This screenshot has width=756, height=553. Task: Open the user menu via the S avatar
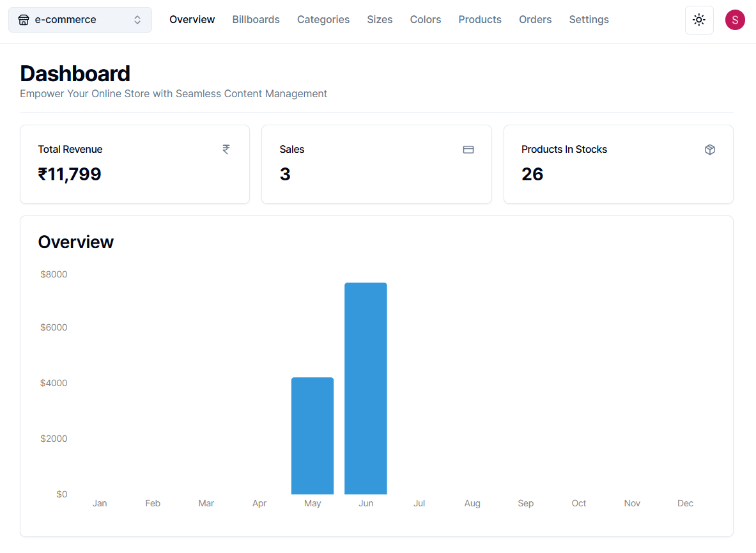click(x=735, y=20)
